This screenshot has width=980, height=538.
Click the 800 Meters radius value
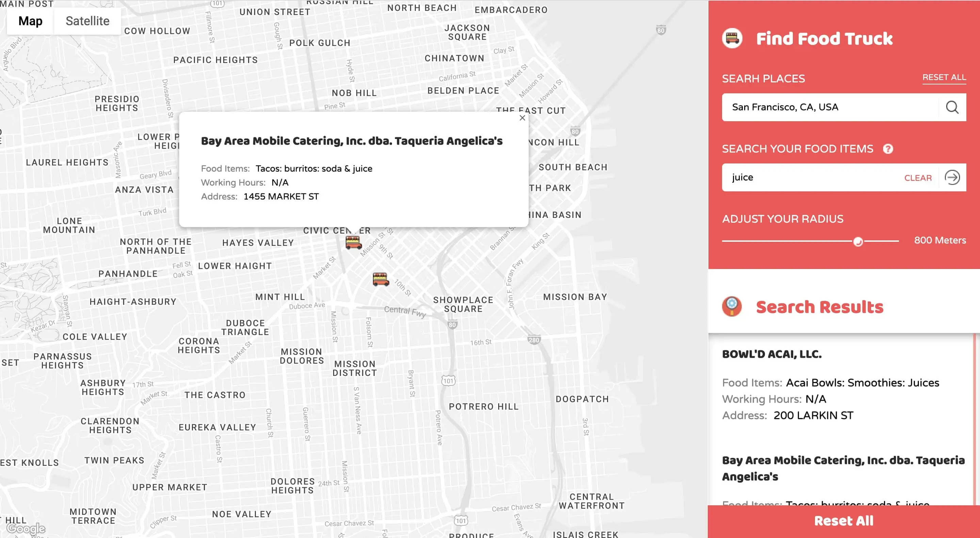(x=940, y=240)
